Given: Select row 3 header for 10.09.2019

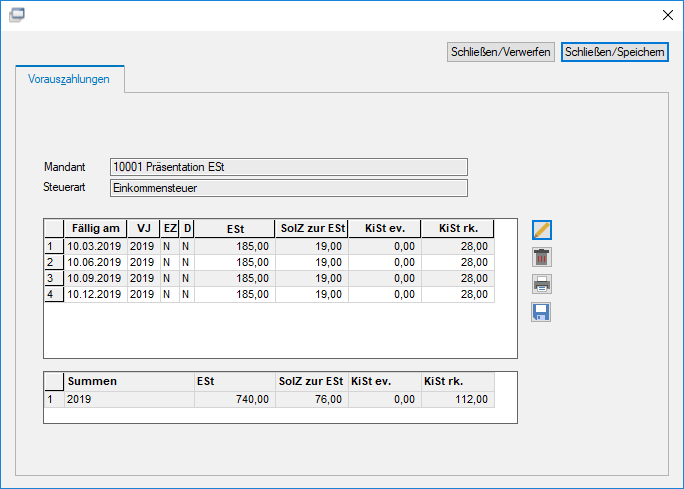Looking at the screenshot, I should pyautogui.click(x=54, y=278).
